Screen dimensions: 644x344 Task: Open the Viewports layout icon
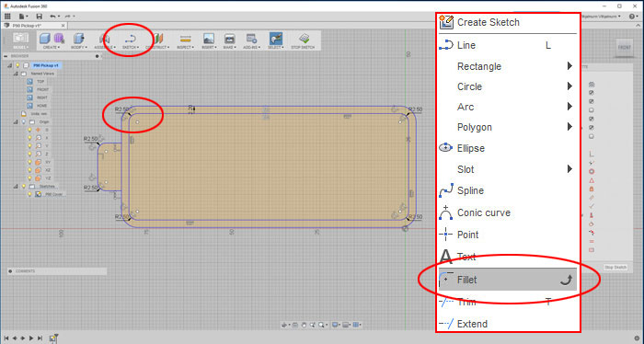coord(357,325)
